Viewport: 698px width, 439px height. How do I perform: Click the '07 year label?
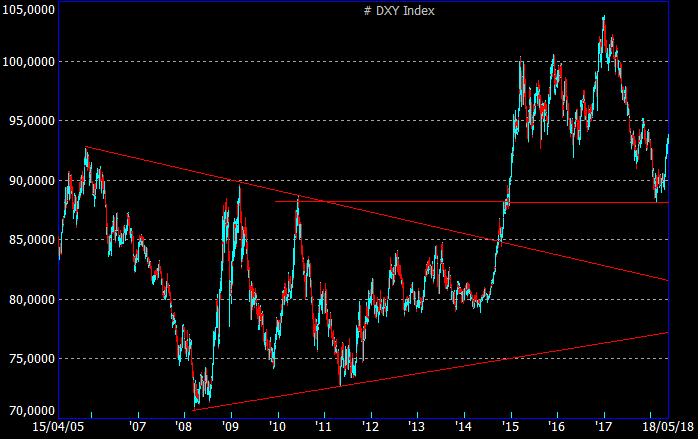point(138,427)
